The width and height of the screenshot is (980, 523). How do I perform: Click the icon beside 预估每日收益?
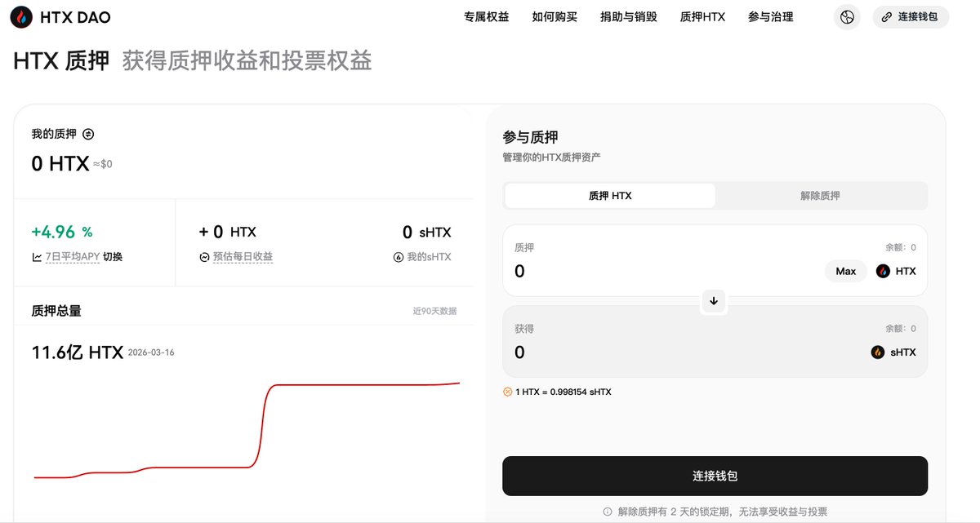coord(204,257)
